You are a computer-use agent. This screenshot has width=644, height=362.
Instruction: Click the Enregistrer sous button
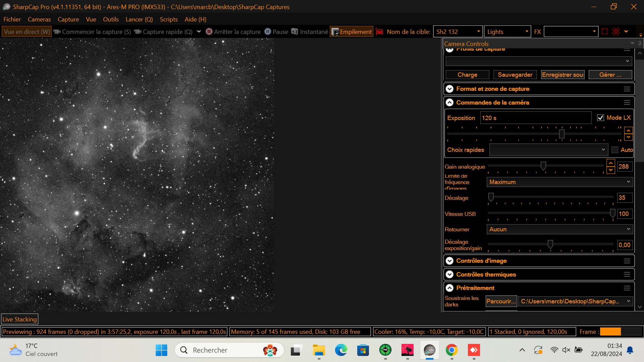pyautogui.click(x=563, y=75)
